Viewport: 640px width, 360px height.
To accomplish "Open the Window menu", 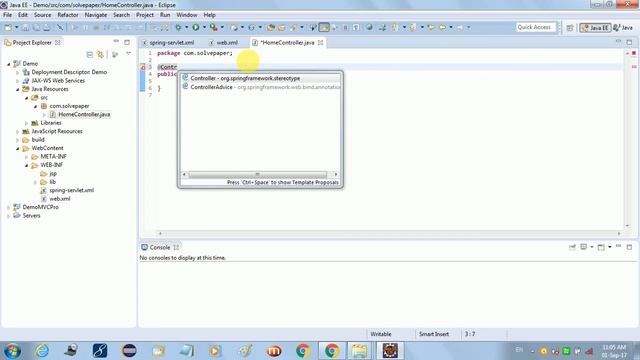I will point(187,15).
